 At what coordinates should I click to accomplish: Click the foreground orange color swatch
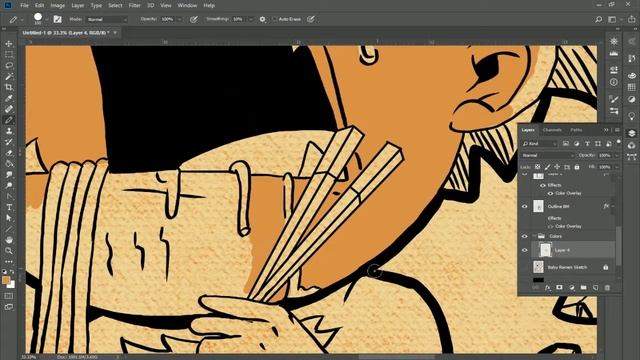(6, 280)
